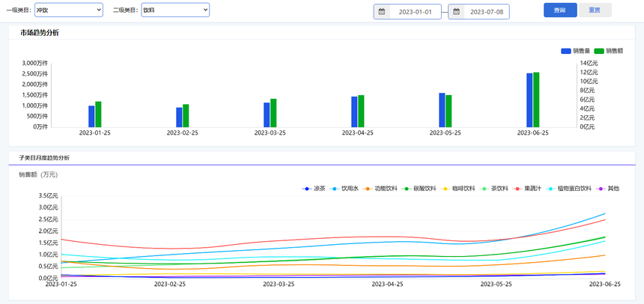This screenshot has height=304, width=644.
Task: Click the 一级类目 field label
Action: (19, 10)
